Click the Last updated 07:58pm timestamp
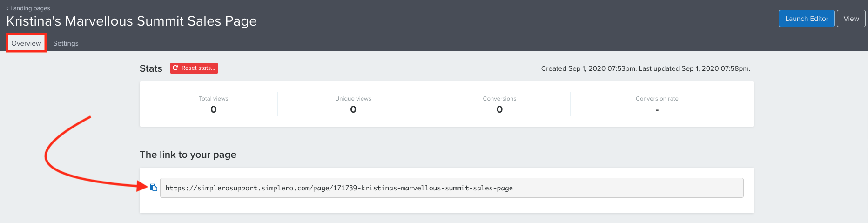868x223 pixels. pos(694,68)
